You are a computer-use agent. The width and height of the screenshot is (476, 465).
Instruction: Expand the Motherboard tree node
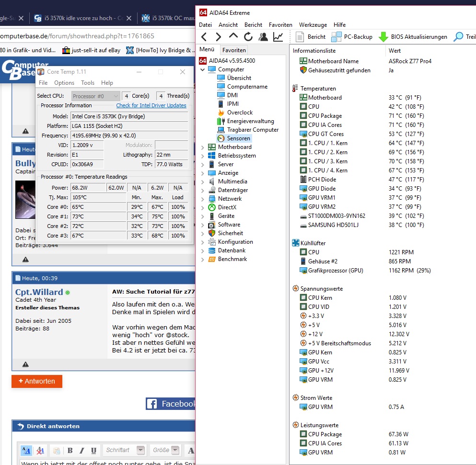(x=202, y=147)
